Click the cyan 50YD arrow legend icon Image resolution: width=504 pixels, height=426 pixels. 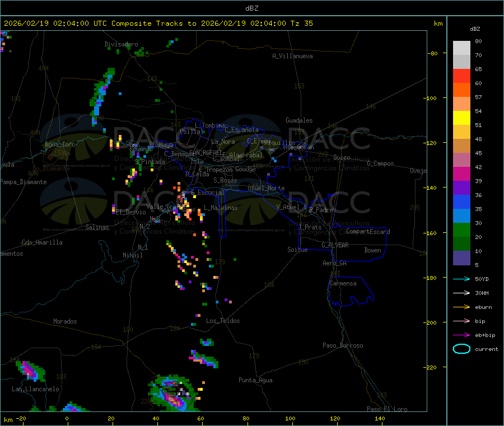(x=461, y=279)
